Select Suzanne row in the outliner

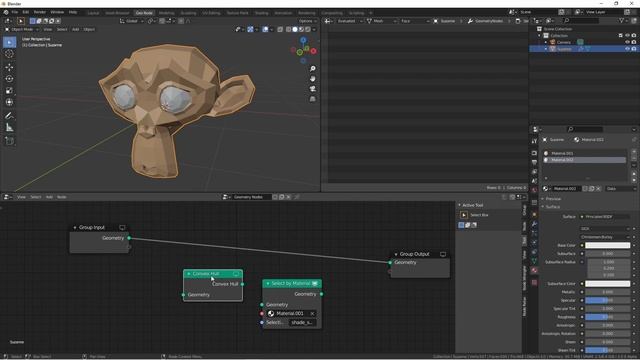point(584,49)
